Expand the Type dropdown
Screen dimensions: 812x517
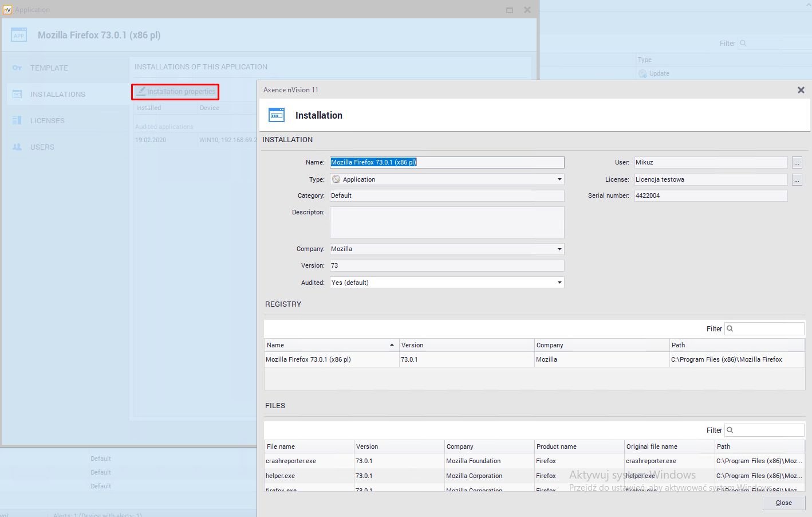[x=559, y=179]
